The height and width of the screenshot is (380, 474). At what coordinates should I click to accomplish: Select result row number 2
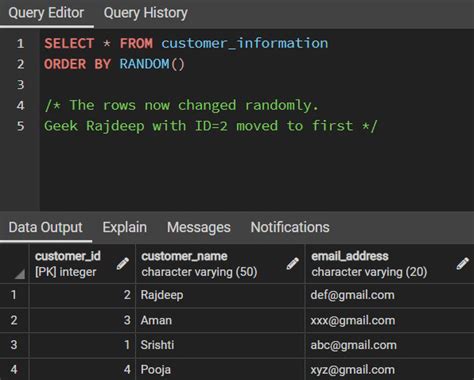(14, 320)
